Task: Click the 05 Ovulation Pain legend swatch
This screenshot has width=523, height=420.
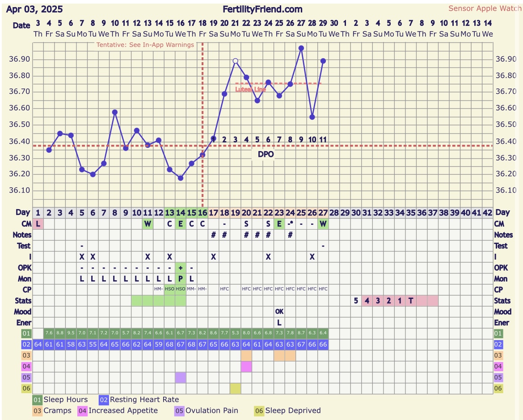Action: 179,411
